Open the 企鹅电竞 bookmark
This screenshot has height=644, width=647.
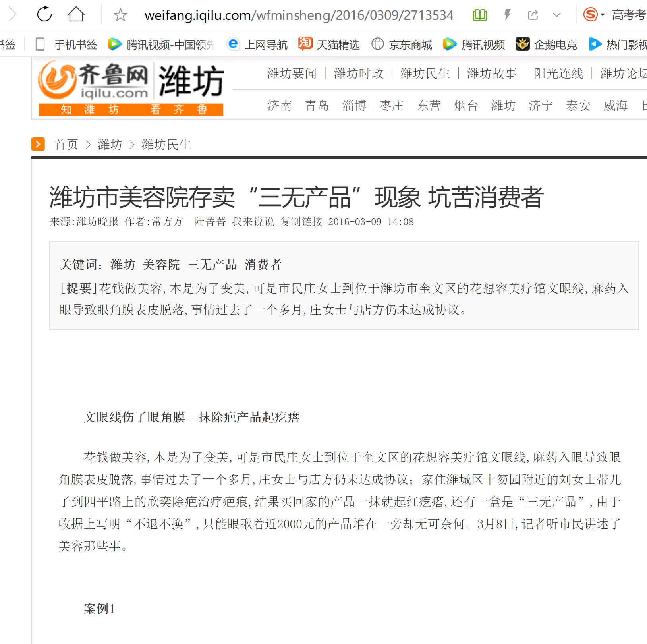(x=546, y=44)
